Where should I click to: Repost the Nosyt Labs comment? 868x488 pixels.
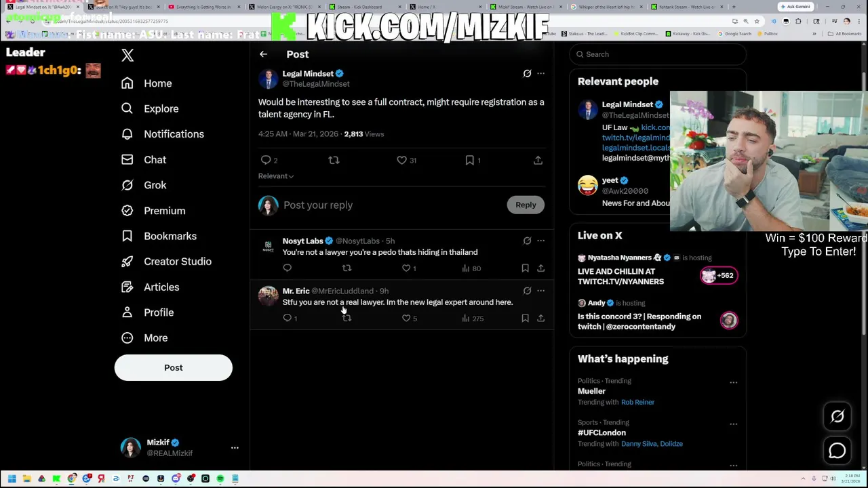pos(347,268)
